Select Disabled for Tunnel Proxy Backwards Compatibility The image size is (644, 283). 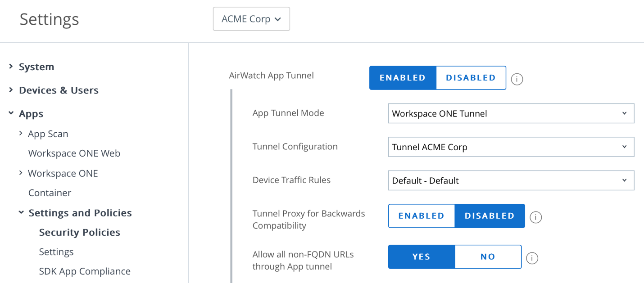pyautogui.click(x=490, y=216)
